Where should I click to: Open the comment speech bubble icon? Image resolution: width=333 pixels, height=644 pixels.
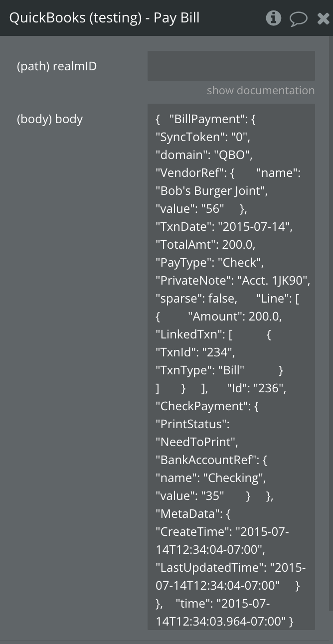(298, 19)
